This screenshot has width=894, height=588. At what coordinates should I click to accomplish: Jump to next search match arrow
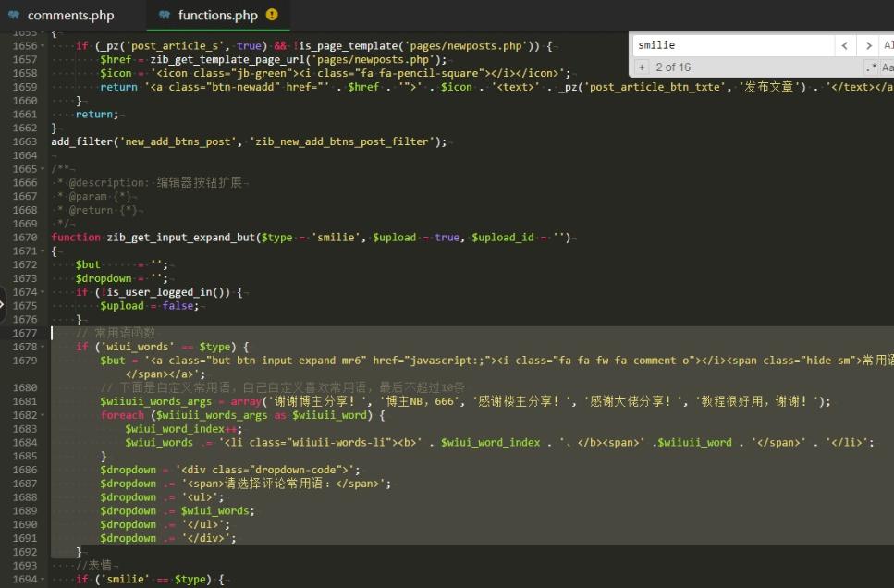coord(867,45)
